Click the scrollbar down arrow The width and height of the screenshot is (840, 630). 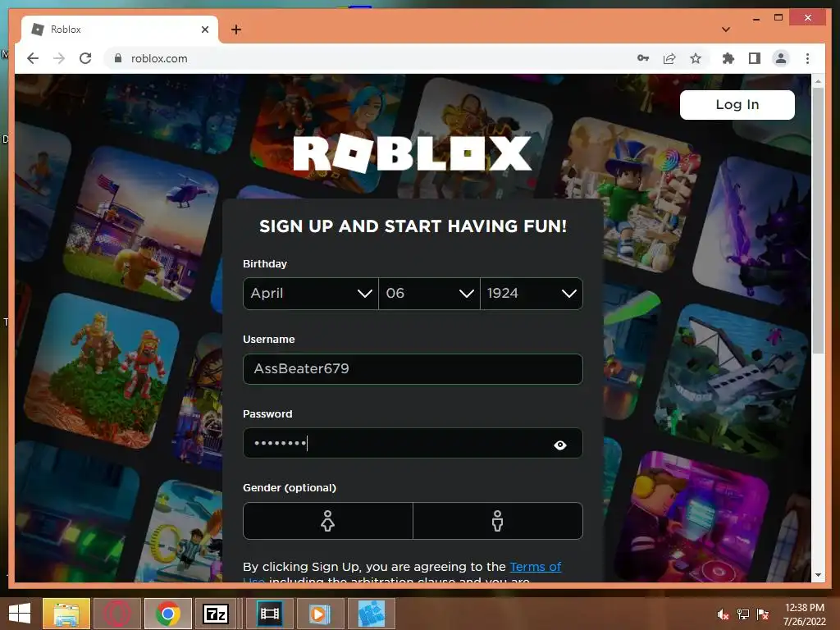coord(818,575)
